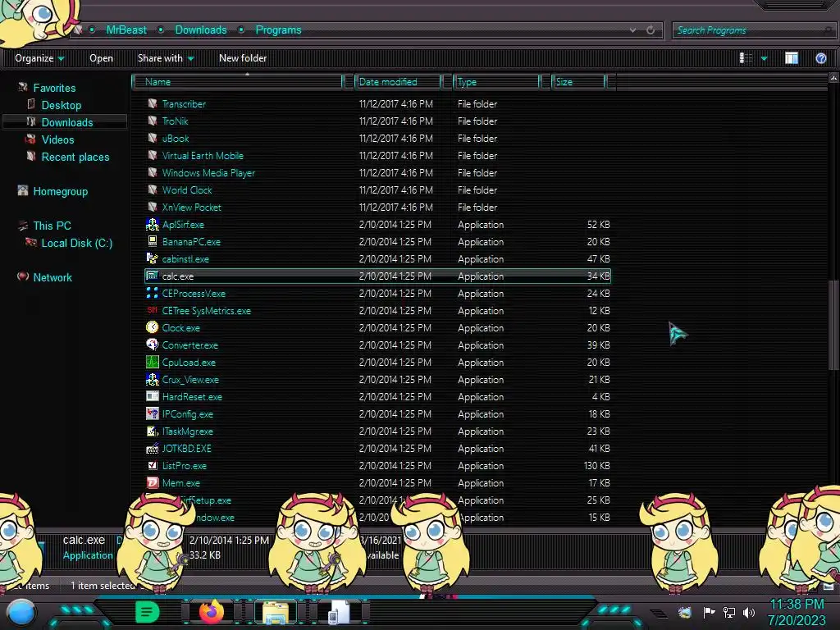Click the network tray icon
This screenshot has height=630, width=840.
tap(729, 612)
